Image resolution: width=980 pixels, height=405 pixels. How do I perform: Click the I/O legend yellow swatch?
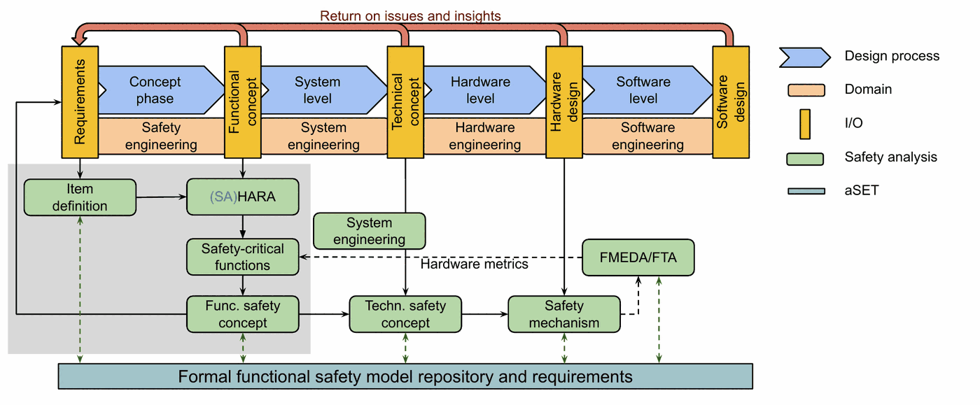point(806,124)
